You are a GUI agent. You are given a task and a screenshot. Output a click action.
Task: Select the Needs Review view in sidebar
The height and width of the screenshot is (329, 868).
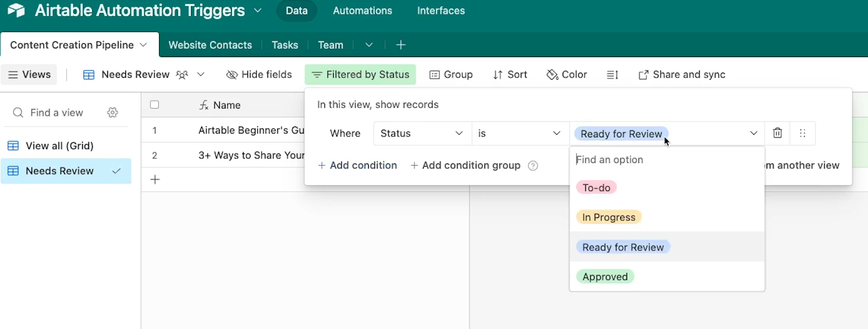click(x=66, y=171)
